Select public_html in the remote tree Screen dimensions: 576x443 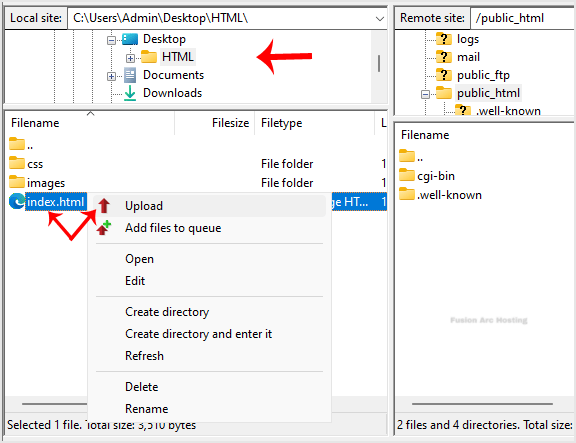tap(488, 93)
